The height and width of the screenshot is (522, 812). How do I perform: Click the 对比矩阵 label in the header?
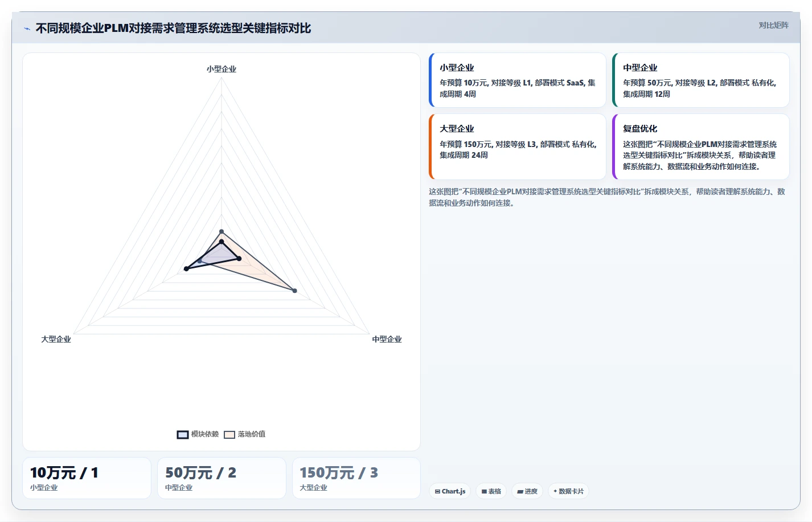point(773,25)
